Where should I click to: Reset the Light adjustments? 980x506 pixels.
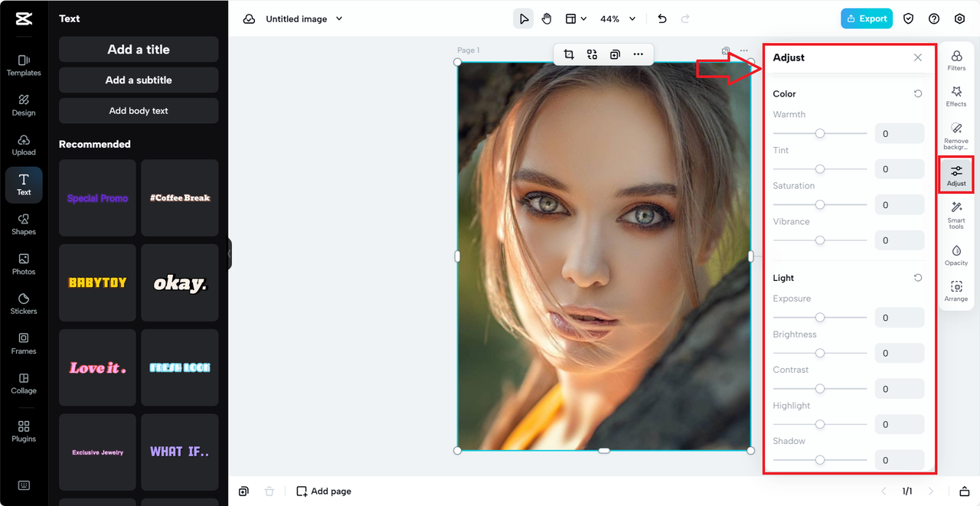click(x=918, y=278)
